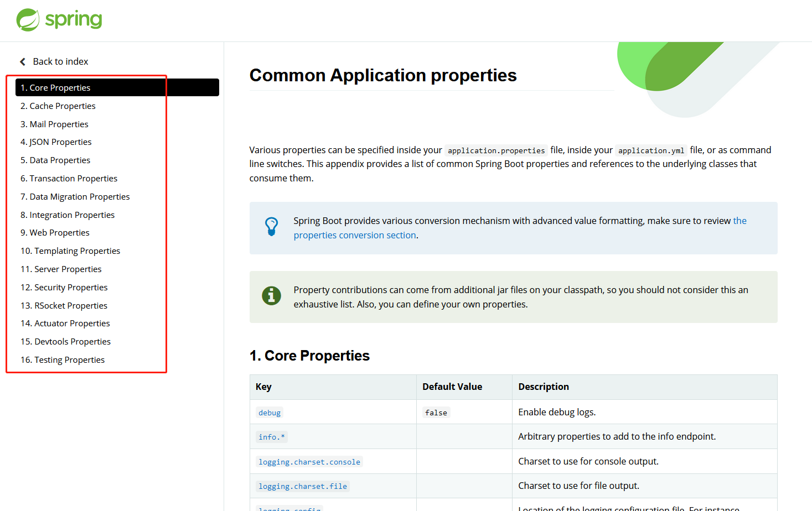This screenshot has height=511, width=812.
Task: Select 1. Core Properties in sidebar
Action: (x=117, y=87)
